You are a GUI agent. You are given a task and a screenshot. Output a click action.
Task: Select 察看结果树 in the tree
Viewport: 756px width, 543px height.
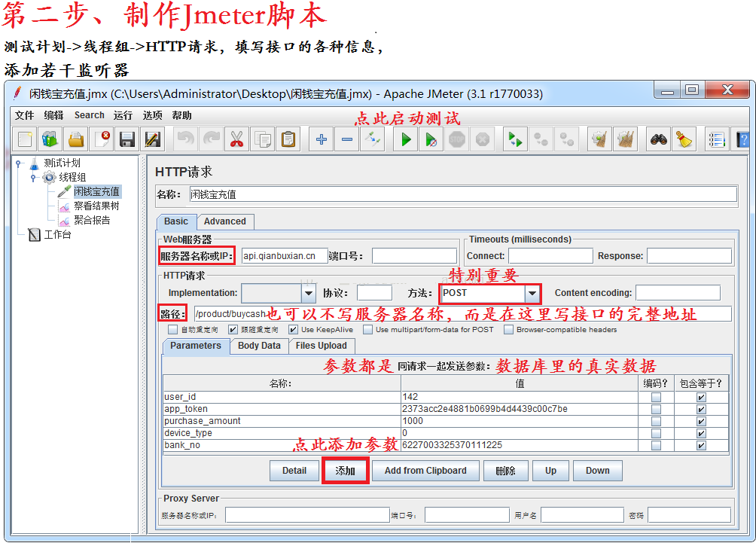96,206
